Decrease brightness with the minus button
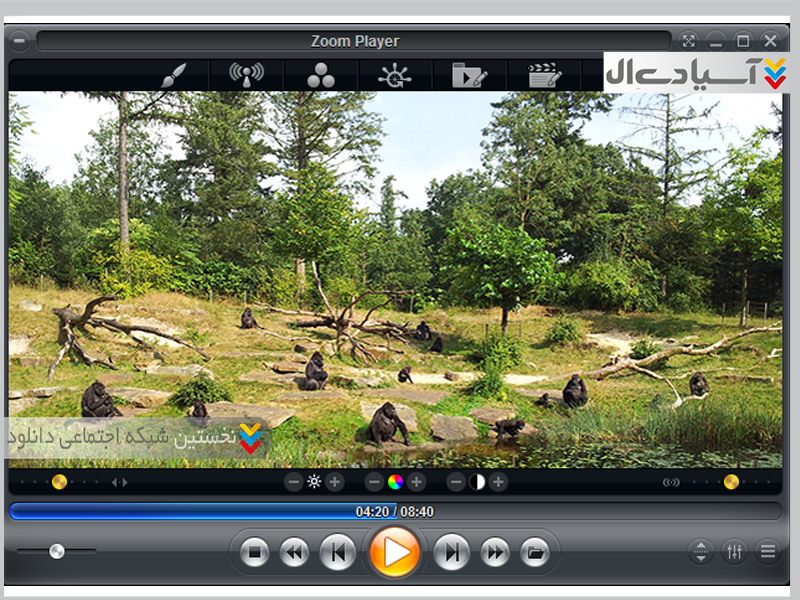This screenshot has height=600, width=800. click(293, 482)
